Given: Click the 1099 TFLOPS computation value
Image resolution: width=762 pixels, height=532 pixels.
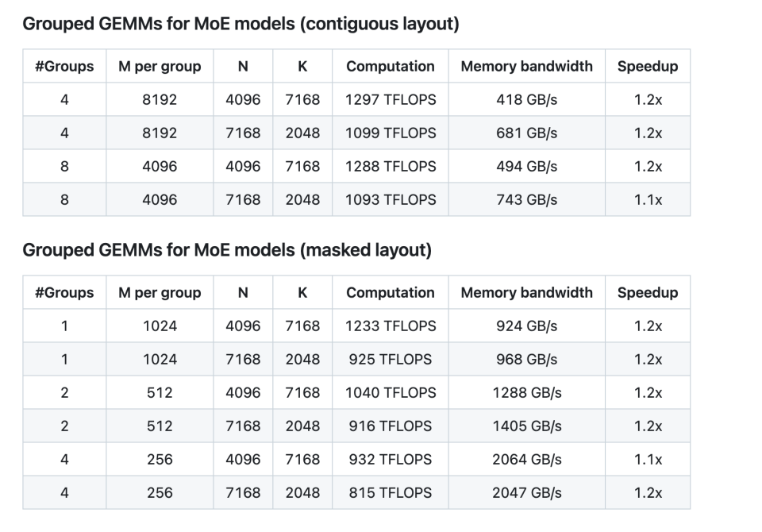Looking at the screenshot, I should (390, 133).
